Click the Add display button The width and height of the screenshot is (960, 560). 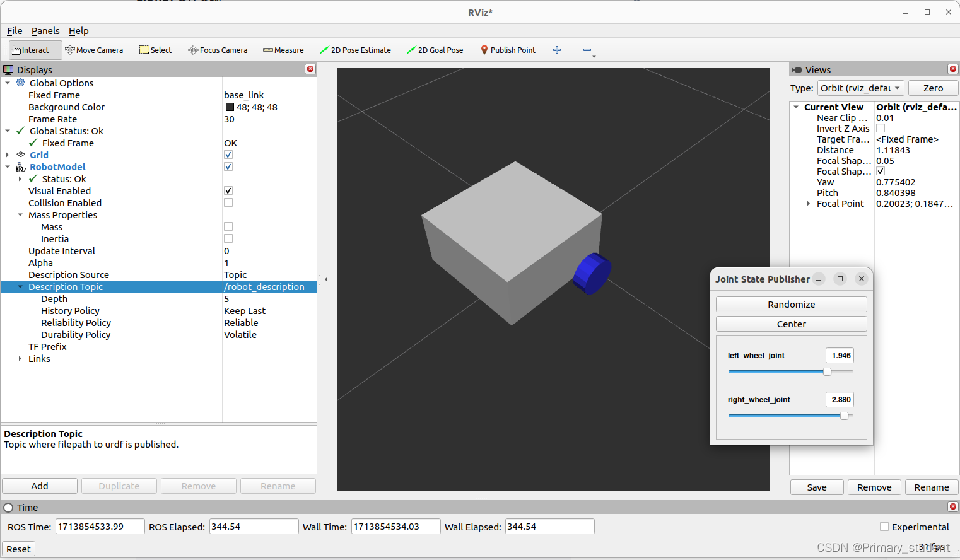point(40,486)
